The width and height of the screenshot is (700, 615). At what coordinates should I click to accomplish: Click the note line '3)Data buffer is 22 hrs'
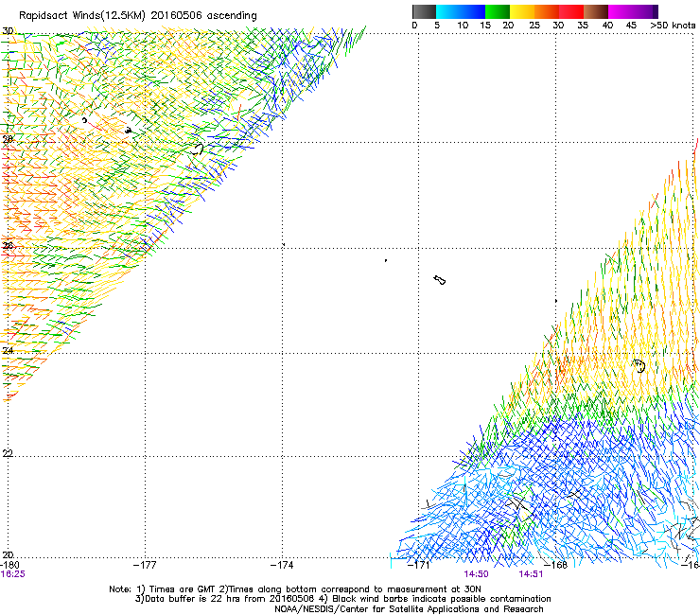pyautogui.click(x=342, y=599)
